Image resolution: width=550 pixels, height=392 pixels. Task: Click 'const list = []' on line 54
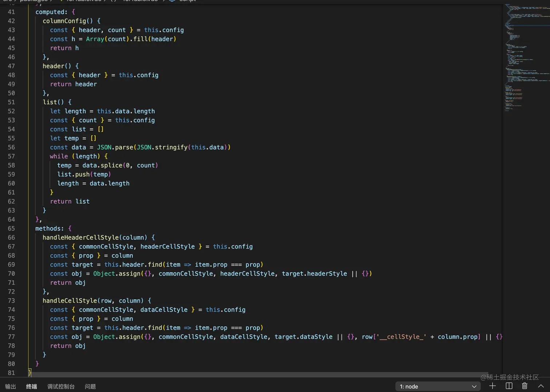pyautogui.click(x=77, y=129)
